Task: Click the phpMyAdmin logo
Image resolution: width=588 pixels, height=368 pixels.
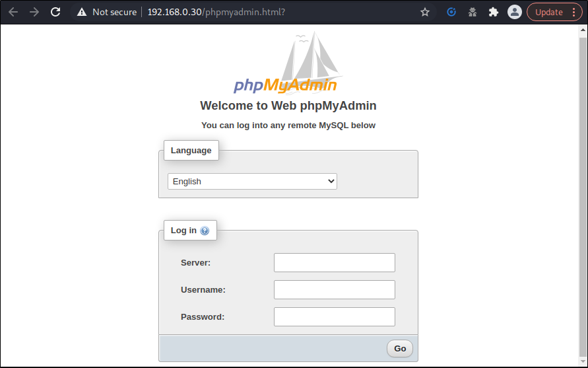Action: [287, 63]
